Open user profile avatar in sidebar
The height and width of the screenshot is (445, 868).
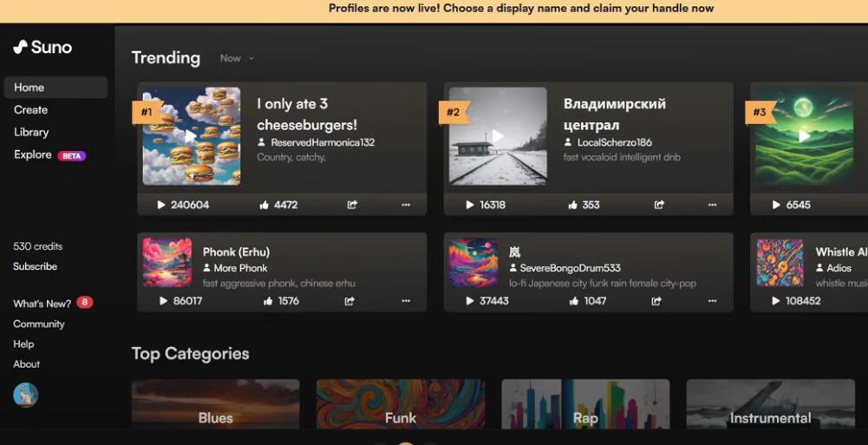25,395
